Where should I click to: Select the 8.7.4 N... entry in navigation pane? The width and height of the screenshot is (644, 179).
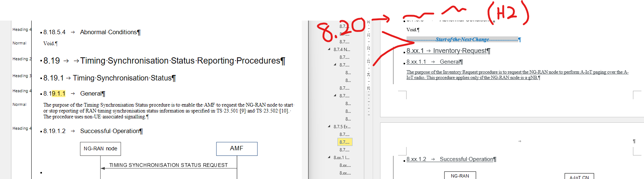pos(342,50)
